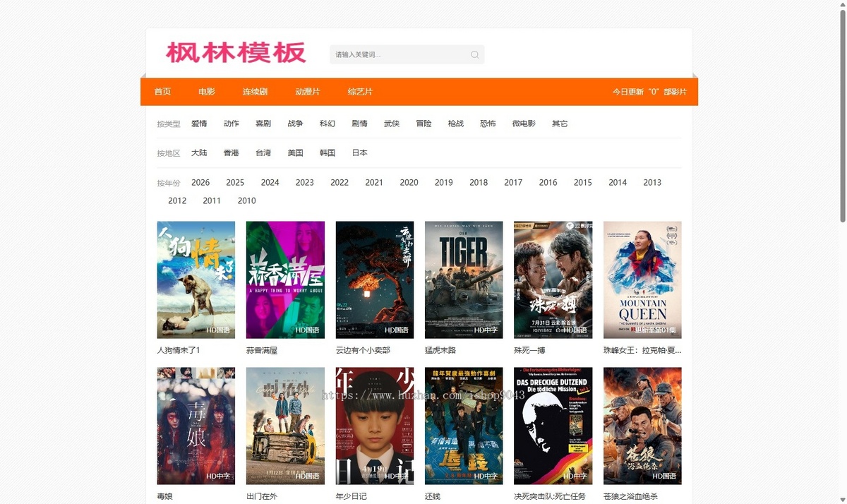
Task: Open the 动漫片 navigation tab
Action: pyautogui.click(x=308, y=92)
